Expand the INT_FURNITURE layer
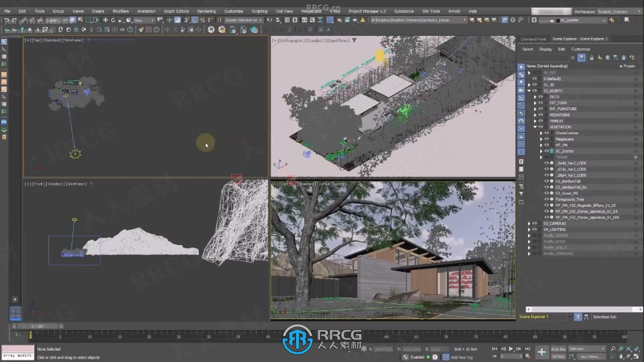Viewport: 644px width, 362px height. [535, 109]
